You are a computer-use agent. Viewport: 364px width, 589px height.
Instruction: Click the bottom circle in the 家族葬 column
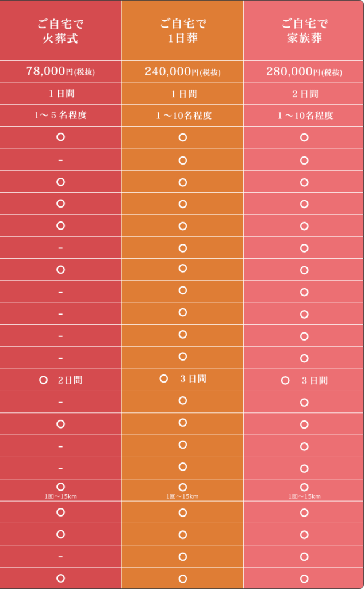click(304, 579)
